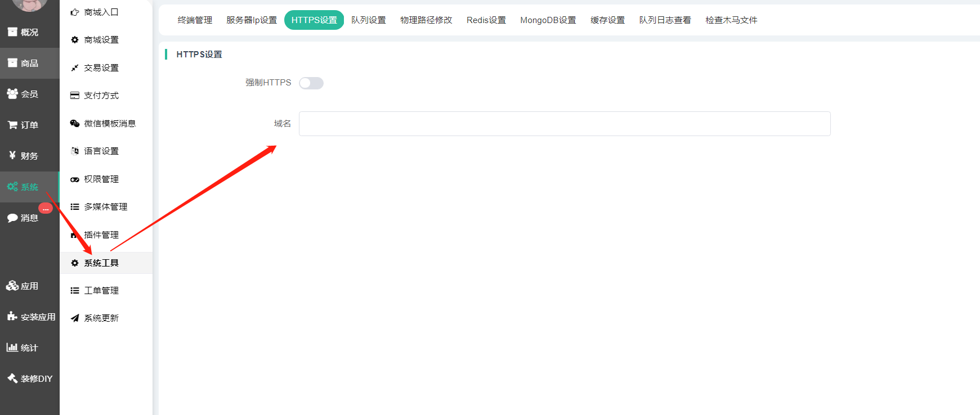Select the HTTPS设置 tab
Screen dimensions: 980x415
(314, 20)
